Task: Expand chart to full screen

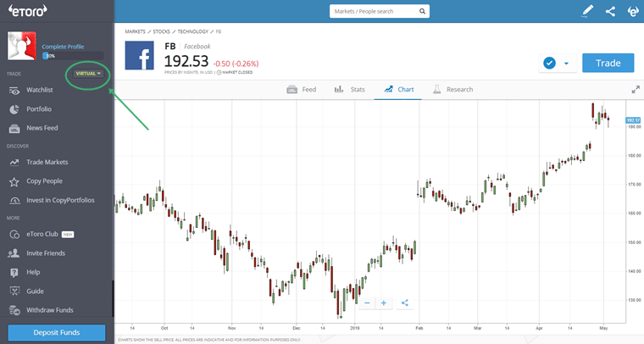Action: tap(636, 90)
